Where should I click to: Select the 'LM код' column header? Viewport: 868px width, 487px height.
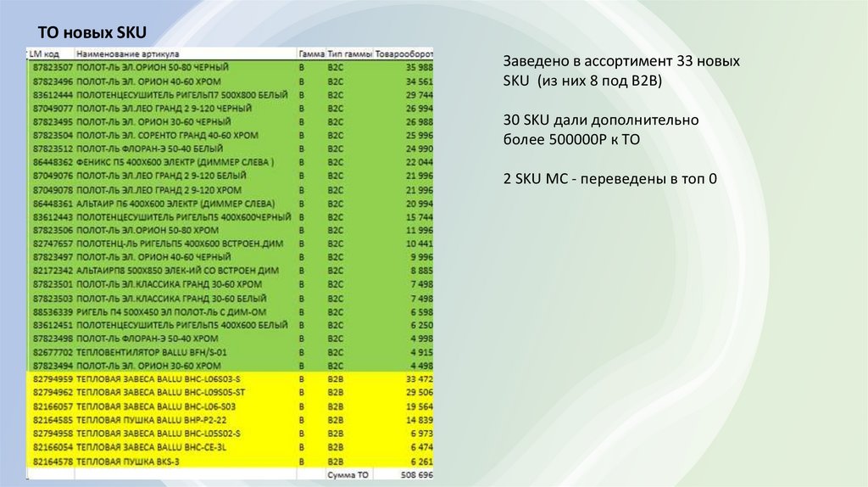click(x=44, y=53)
